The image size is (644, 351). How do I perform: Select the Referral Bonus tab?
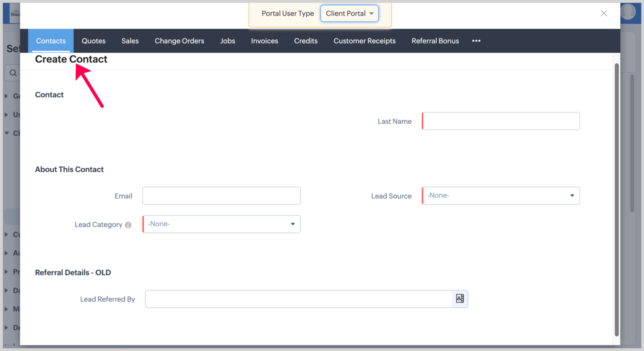[435, 41]
